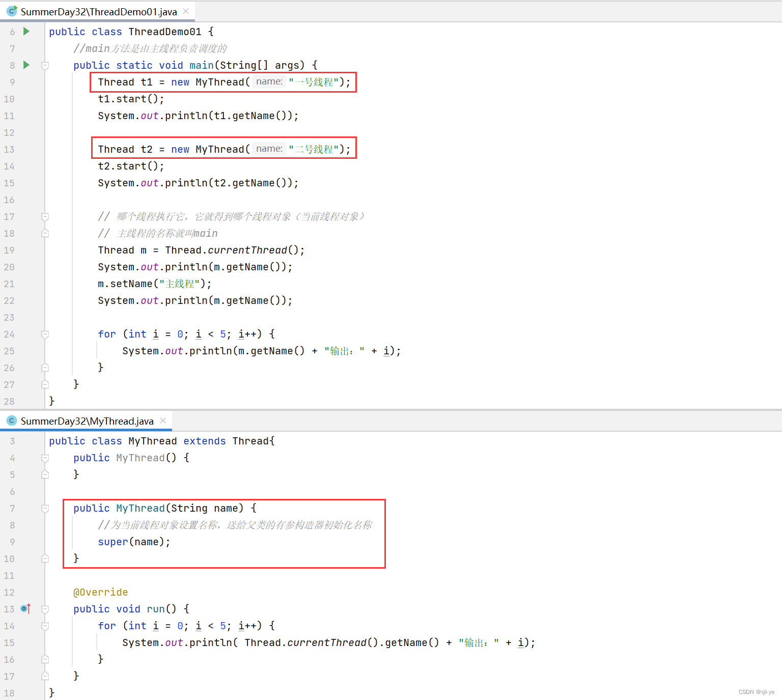
Task: Click the @Override annotation
Action: point(100,592)
